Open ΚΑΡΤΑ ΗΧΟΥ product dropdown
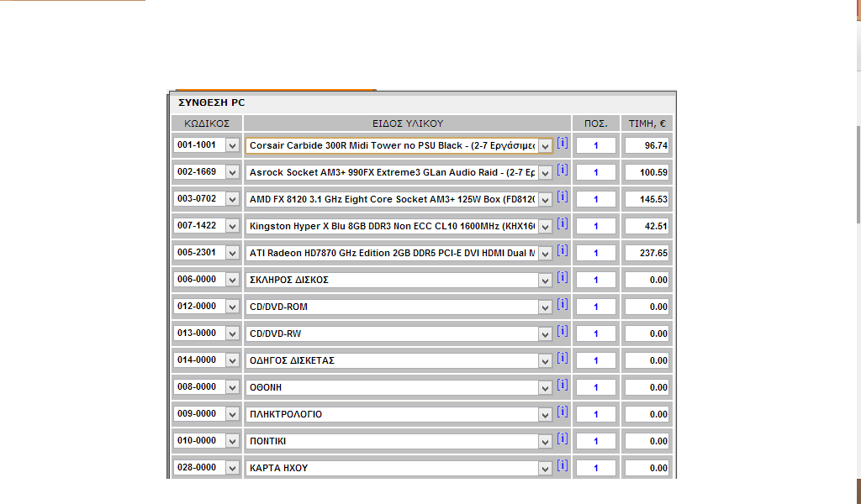 tap(545, 469)
